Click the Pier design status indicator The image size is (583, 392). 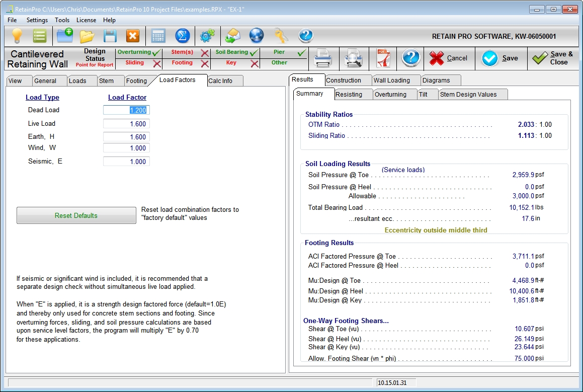point(284,52)
